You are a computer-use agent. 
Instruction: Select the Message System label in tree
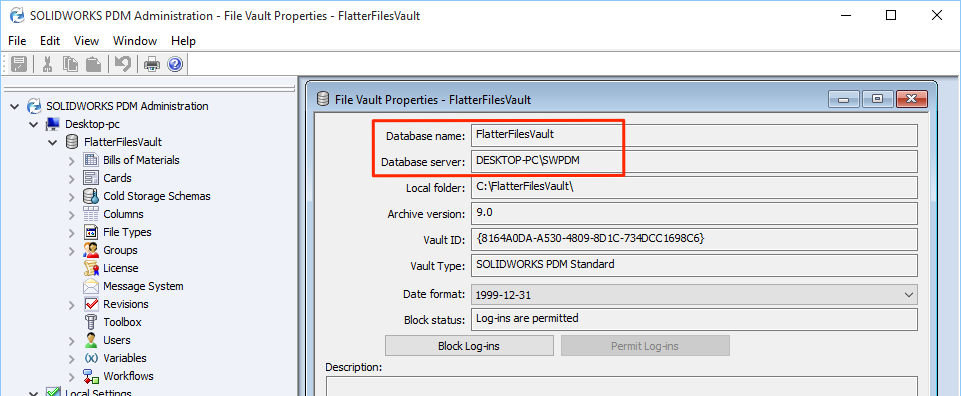pos(143,286)
